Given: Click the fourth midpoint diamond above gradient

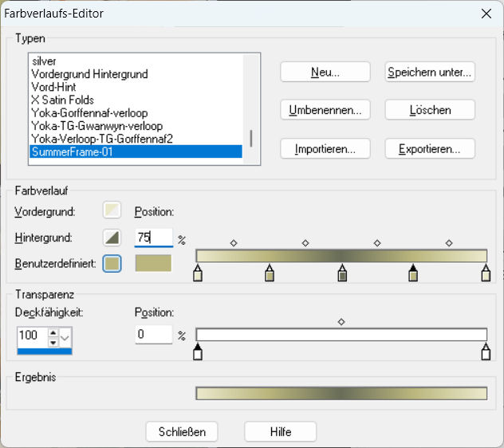Looking at the screenshot, I should [x=449, y=243].
